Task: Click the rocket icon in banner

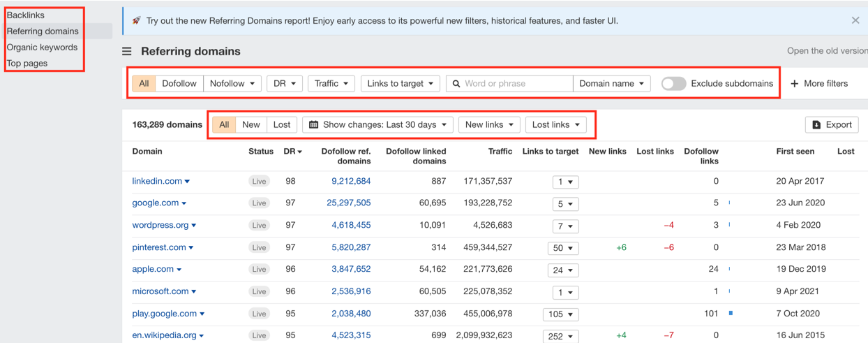Action: (136, 21)
